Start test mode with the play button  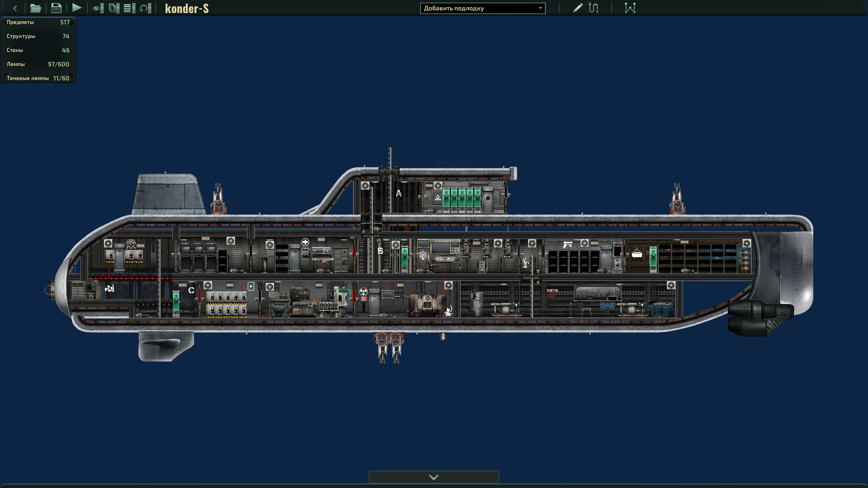click(77, 8)
